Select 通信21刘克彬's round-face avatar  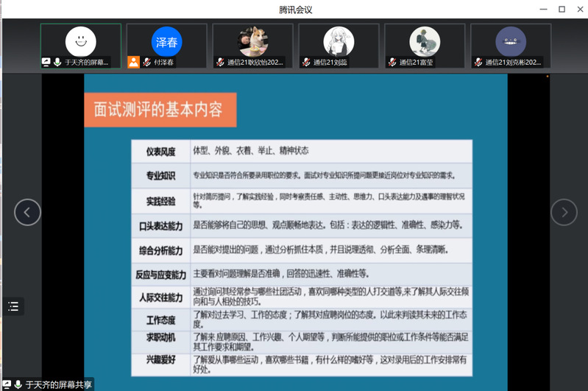pos(511,40)
